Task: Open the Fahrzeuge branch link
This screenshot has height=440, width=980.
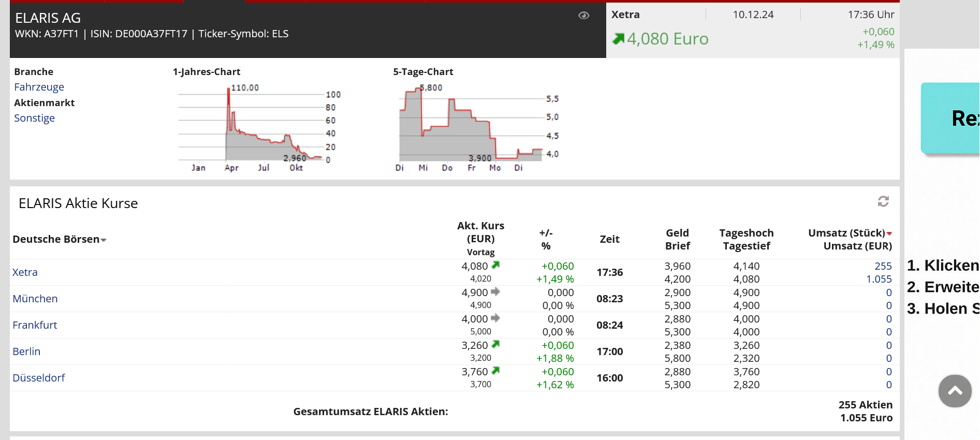Action: click(x=39, y=87)
